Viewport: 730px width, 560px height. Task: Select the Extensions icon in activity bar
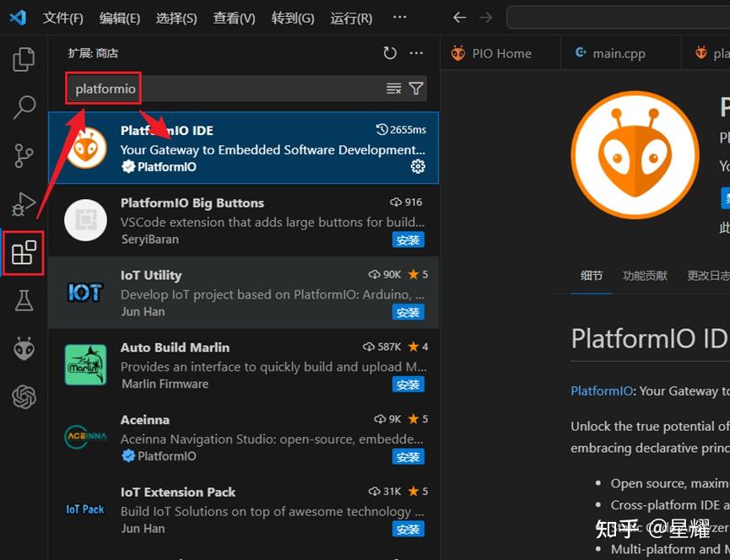[23, 253]
